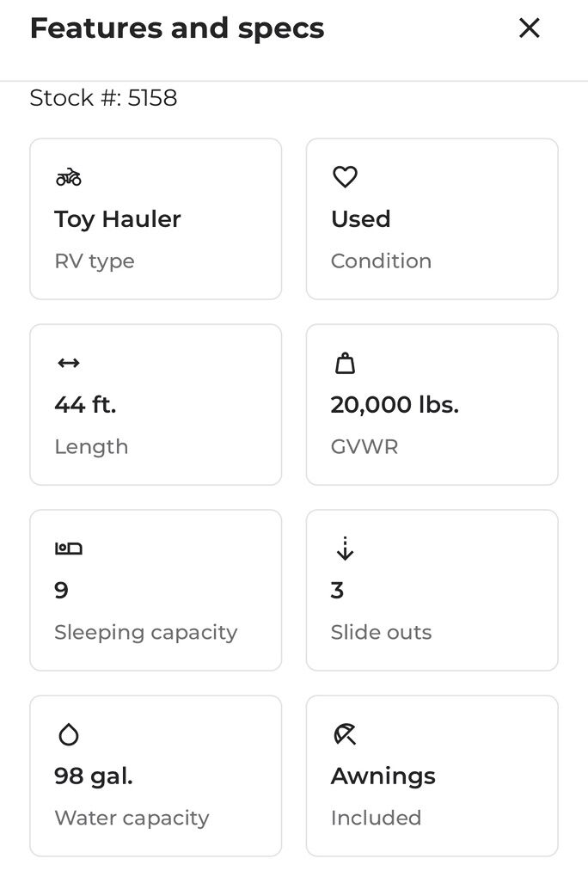Click the Stock #: 5158 text
588x877 pixels.
103,98
